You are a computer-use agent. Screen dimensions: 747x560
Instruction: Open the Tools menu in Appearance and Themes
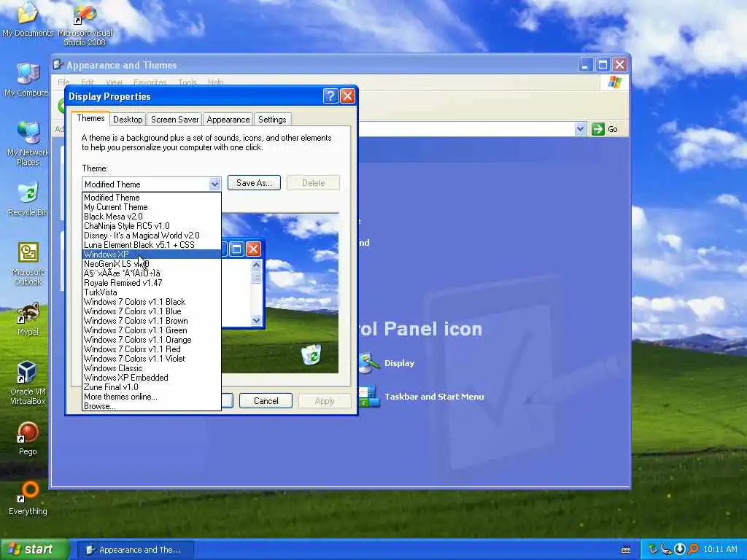coord(187,82)
